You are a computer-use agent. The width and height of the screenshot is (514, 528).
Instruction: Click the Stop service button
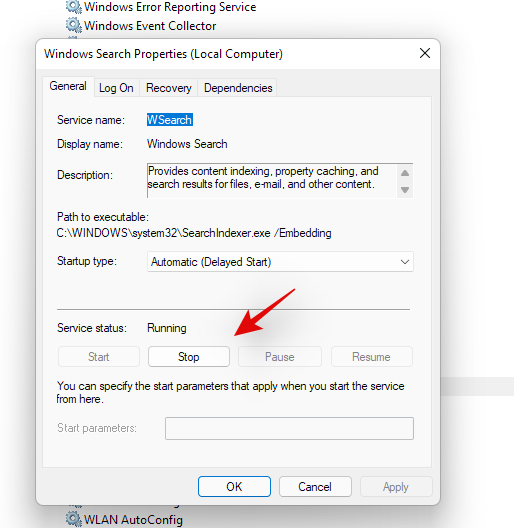click(189, 357)
